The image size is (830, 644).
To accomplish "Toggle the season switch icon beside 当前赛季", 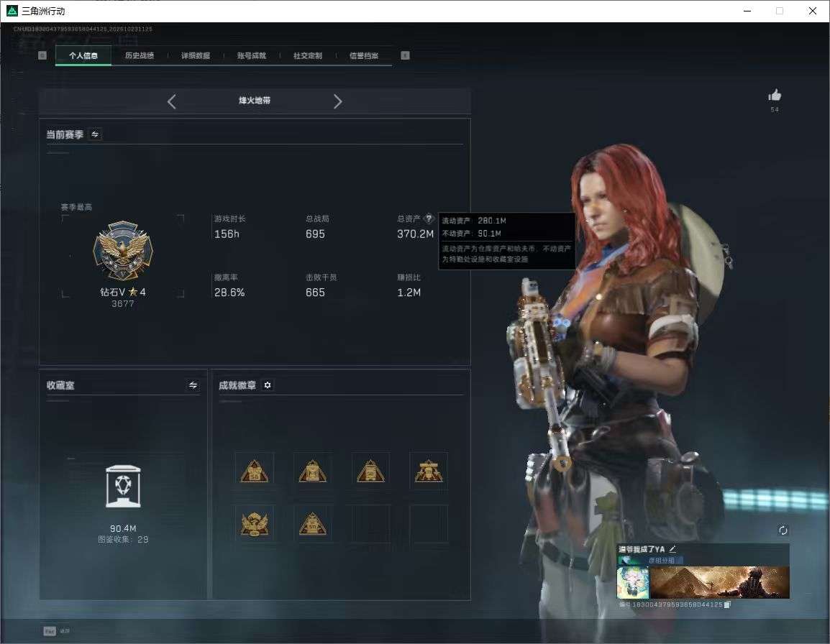I will point(95,134).
